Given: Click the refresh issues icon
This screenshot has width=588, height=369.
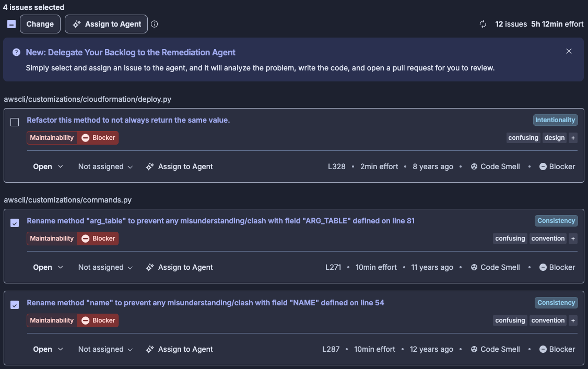Looking at the screenshot, I should coord(483,24).
